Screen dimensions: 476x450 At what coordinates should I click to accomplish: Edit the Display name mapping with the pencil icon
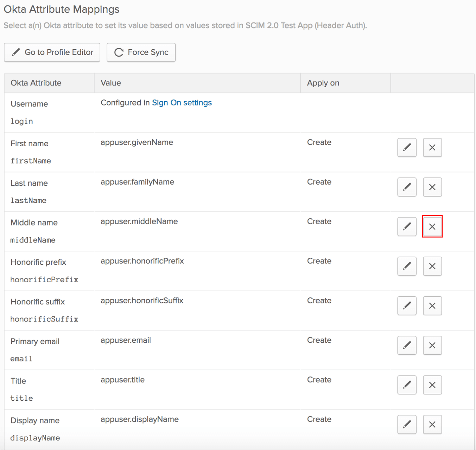(407, 424)
